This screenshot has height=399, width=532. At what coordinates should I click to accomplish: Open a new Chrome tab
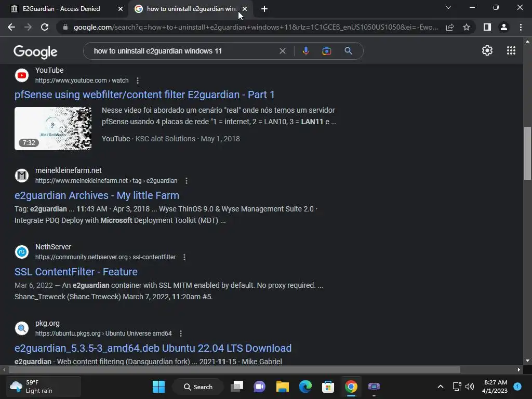tap(264, 9)
